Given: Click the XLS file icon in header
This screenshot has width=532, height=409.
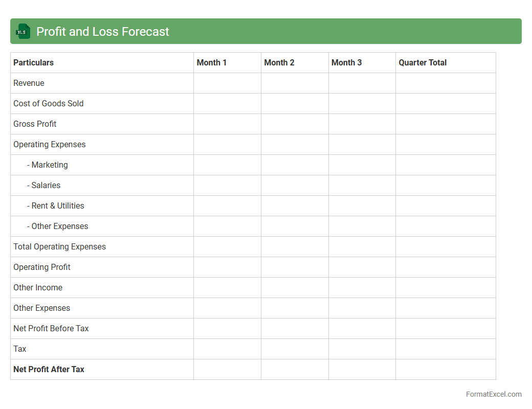Looking at the screenshot, I should pos(23,32).
